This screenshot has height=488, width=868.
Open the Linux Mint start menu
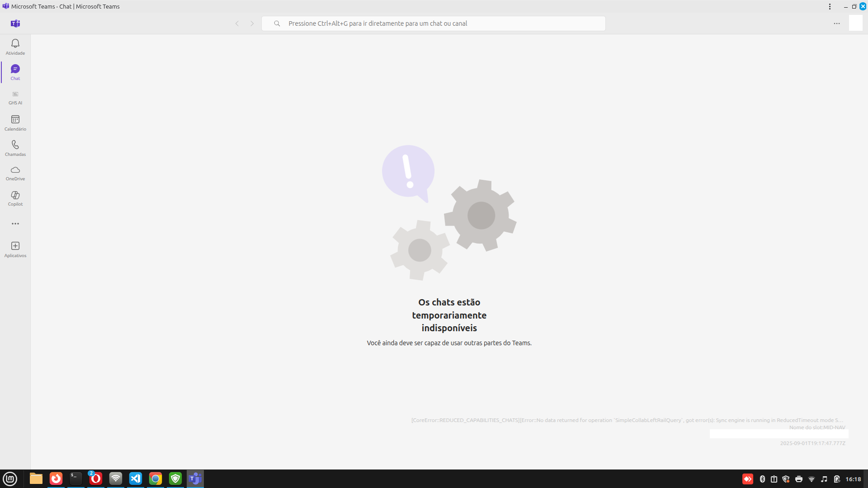pyautogui.click(x=10, y=479)
